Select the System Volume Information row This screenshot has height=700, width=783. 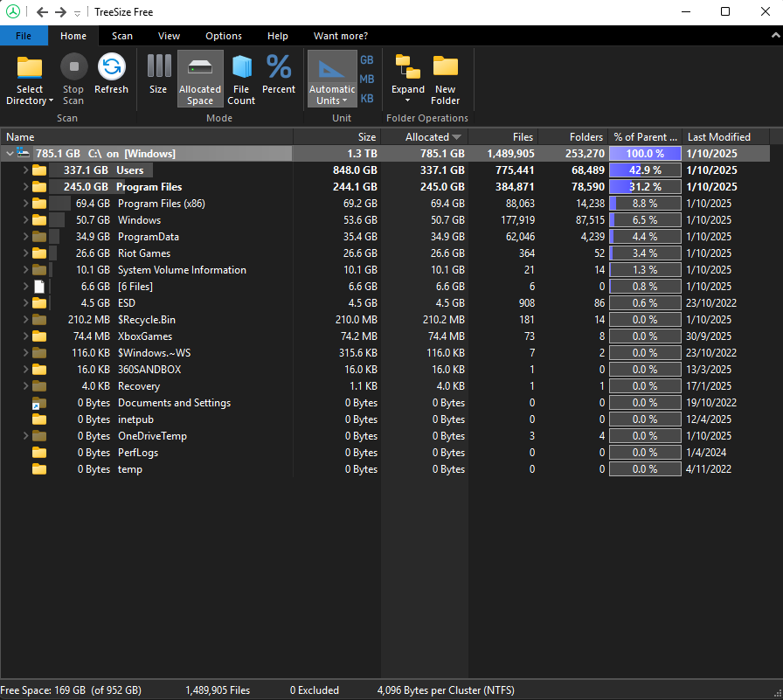385,270
